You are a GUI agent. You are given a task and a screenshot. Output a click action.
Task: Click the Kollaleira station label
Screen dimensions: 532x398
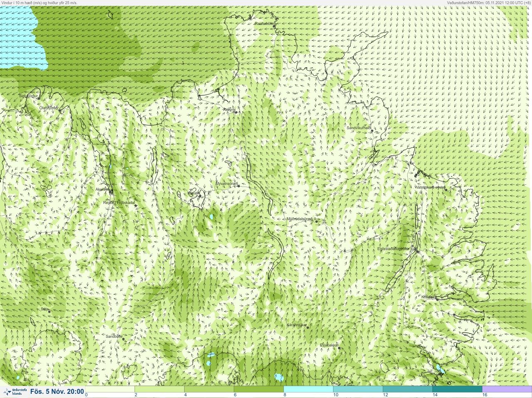(x=429, y=297)
